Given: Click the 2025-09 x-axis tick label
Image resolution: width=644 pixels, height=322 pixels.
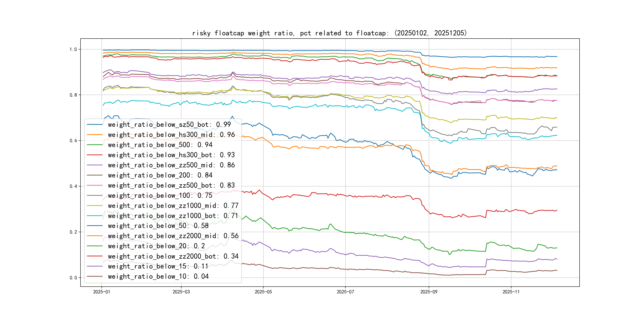Looking at the screenshot, I should coord(429,292).
